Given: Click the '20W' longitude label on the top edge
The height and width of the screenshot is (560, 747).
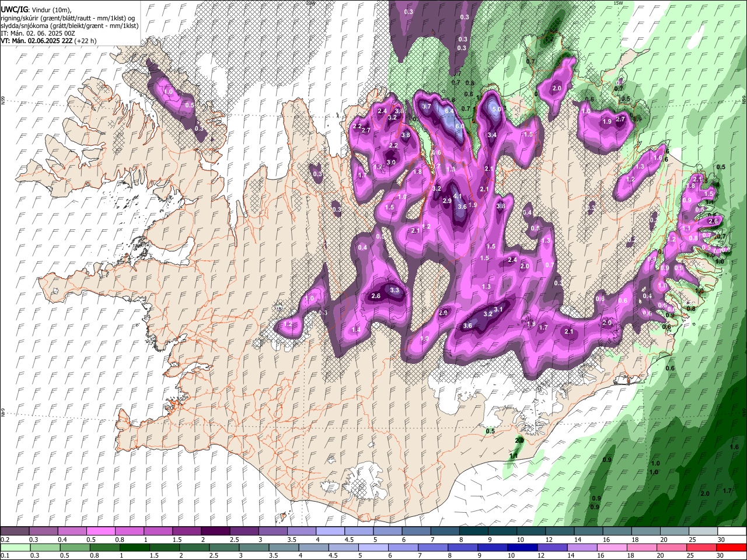Looking at the screenshot, I should (x=310, y=3).
